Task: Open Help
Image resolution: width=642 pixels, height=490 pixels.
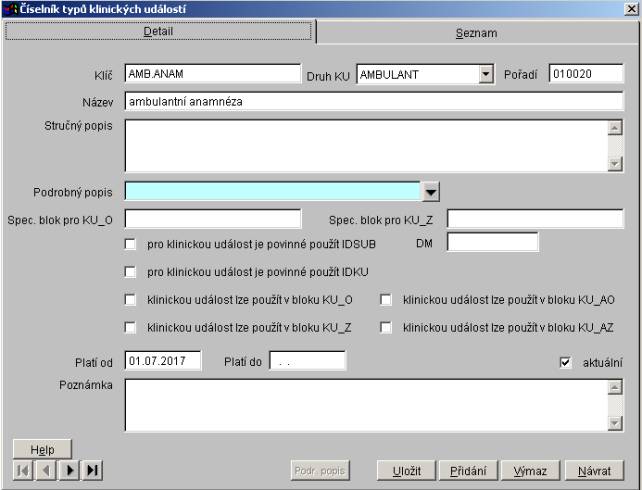Action: coord(42,450)
